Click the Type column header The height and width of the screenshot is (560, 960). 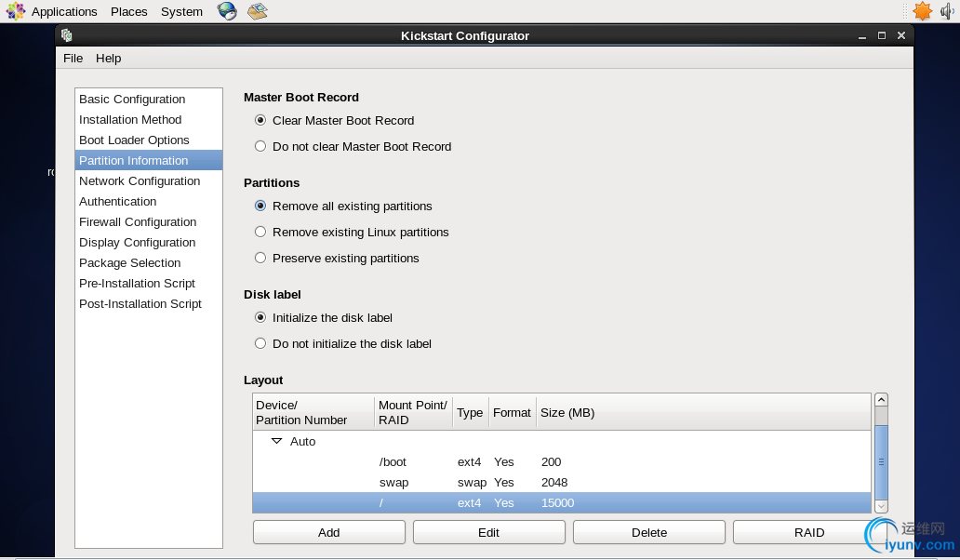pos(470,412)
